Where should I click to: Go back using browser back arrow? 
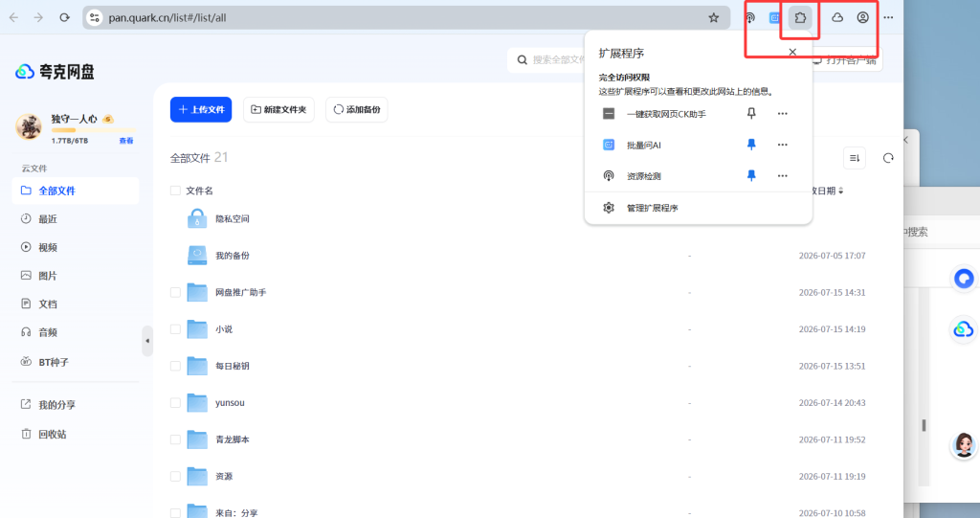click(x=13, y=17)
